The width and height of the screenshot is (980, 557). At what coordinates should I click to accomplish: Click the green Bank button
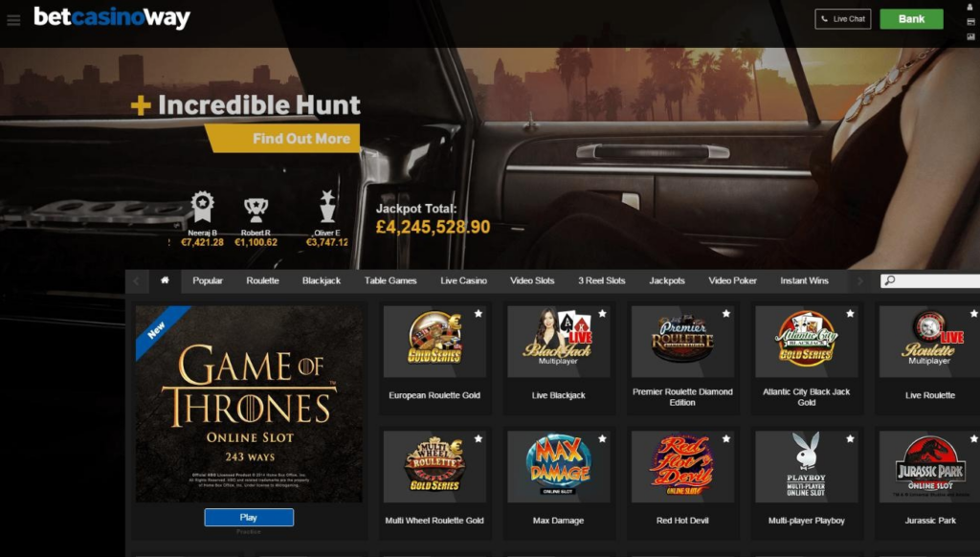click(x=911, y=19)
